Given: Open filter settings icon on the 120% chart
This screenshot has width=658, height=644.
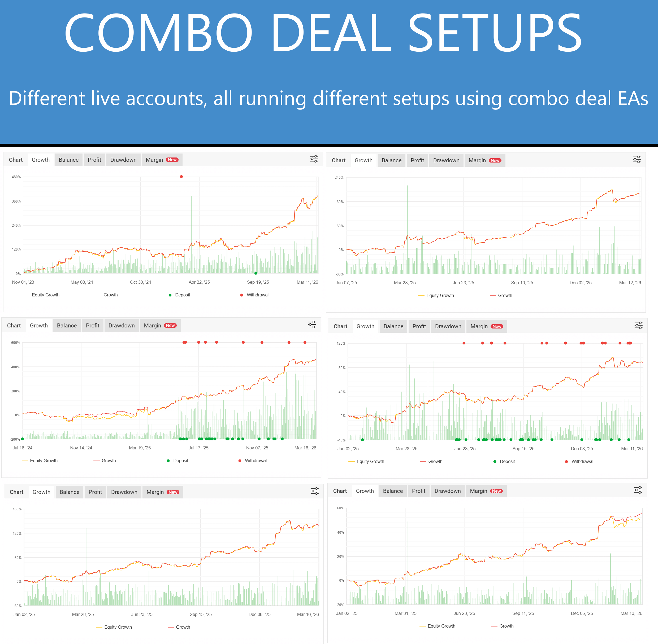Looking at the screenshot, I should [638, 325].
